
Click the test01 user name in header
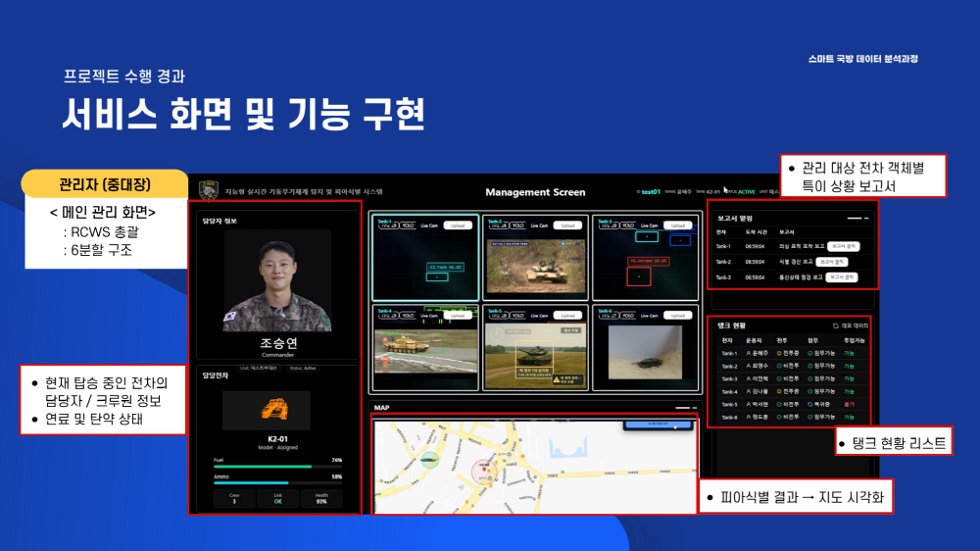click(x=650, y=192)
